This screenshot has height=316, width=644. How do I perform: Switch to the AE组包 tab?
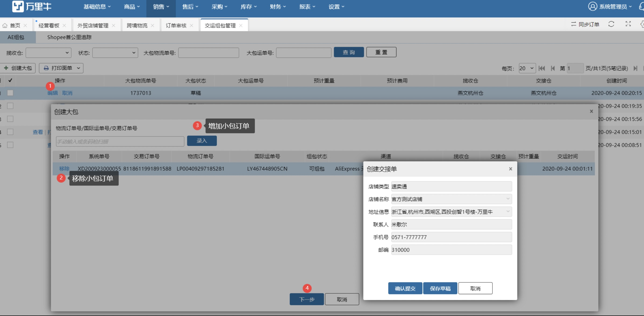tap(16, 37)
